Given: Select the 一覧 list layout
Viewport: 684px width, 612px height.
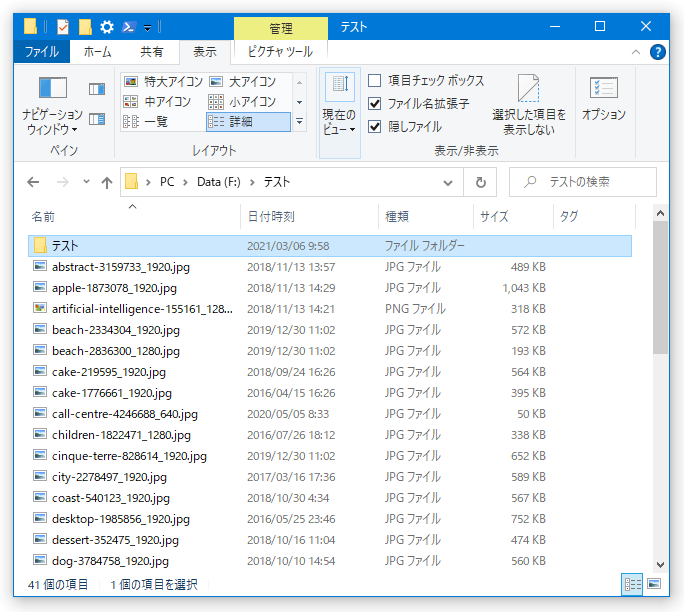Looking at the screenshot, I should (x=146, y=121).
